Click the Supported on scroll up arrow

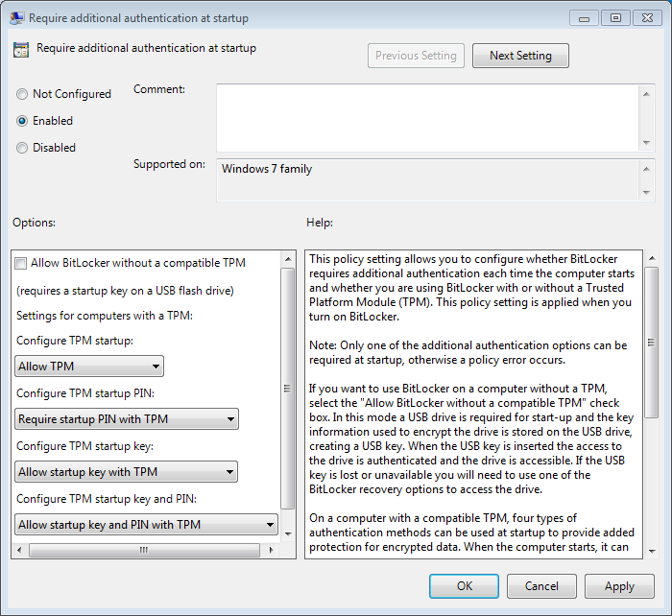[x=646, y=169]
